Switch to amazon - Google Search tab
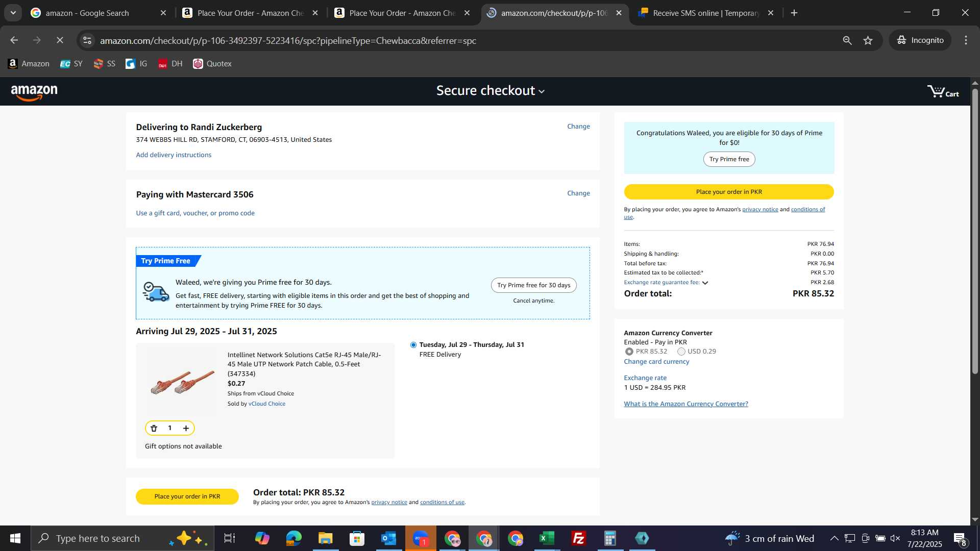Screen dimensions: 980x551 (87, 13)
